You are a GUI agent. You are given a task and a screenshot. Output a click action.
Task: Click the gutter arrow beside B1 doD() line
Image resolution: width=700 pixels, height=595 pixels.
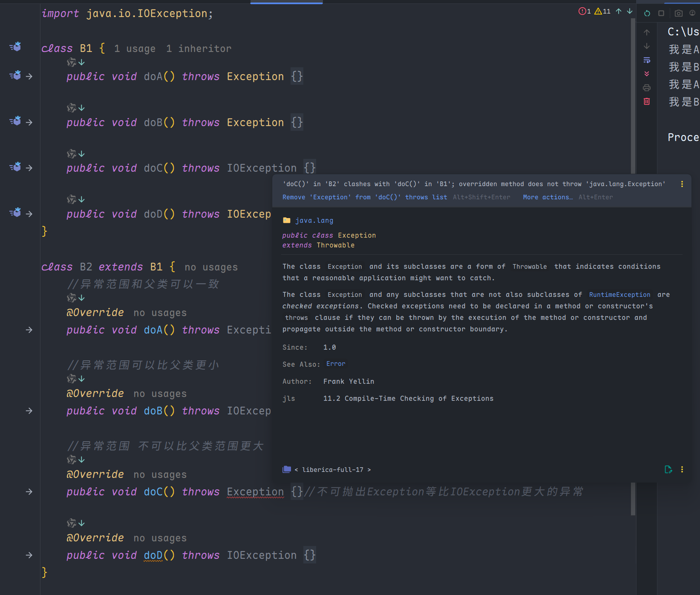click(x=29, y=213)
